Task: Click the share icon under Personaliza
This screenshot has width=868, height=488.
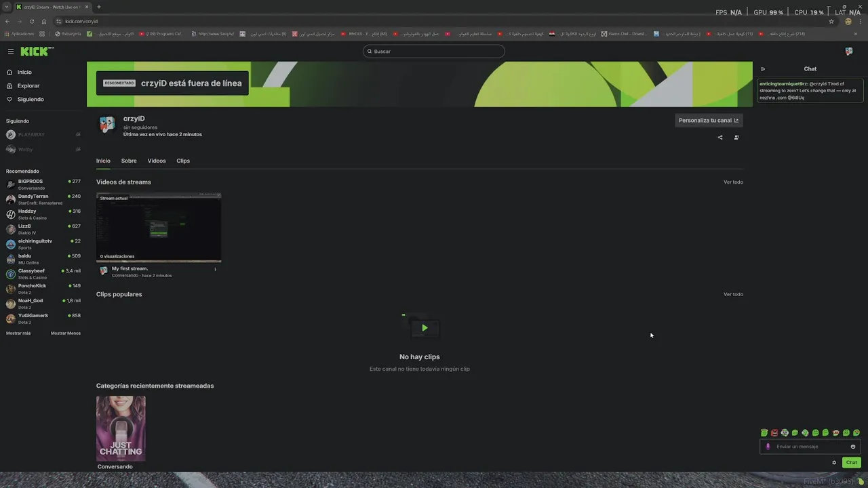Action: (720, 138)
